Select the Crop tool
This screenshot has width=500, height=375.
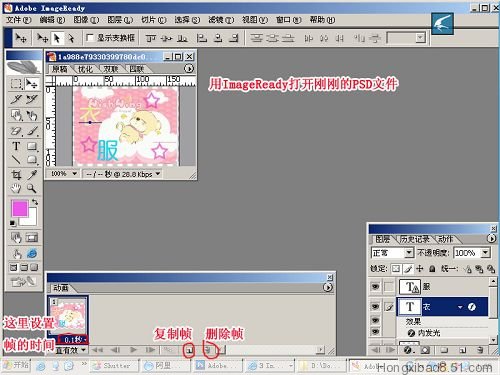(x=16, y=174)
